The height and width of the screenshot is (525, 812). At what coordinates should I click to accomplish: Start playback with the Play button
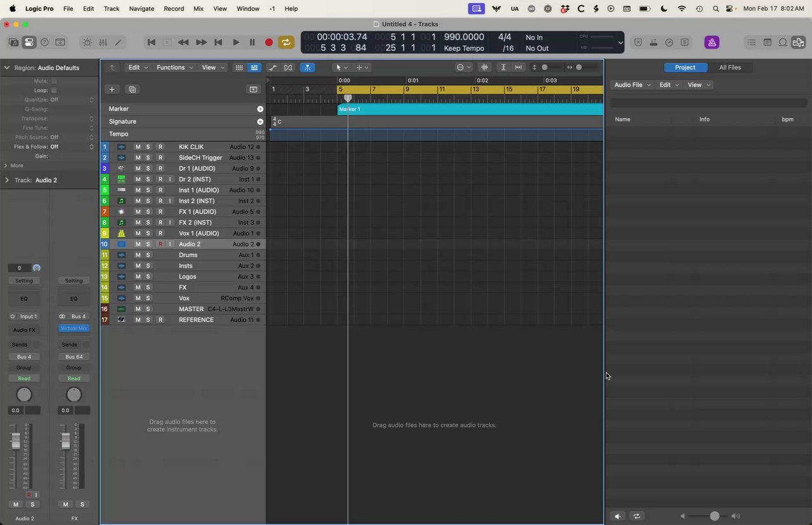(x=235, y=43)
